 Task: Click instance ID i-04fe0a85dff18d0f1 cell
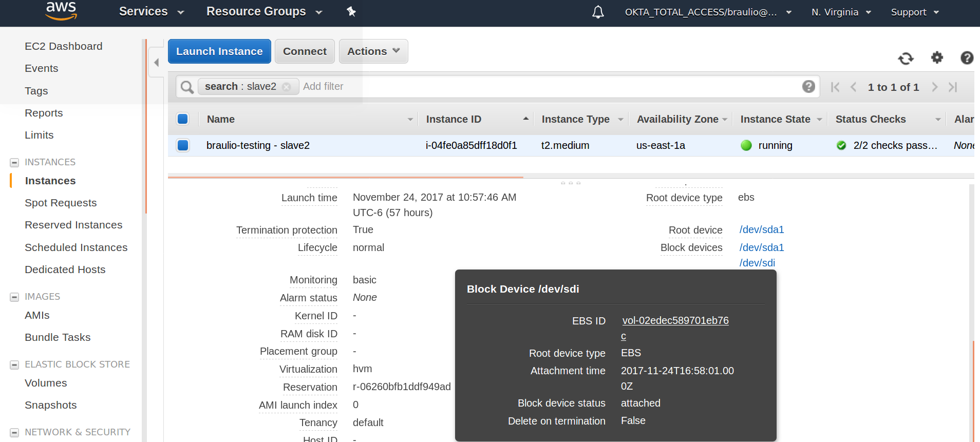click(471, 145)
